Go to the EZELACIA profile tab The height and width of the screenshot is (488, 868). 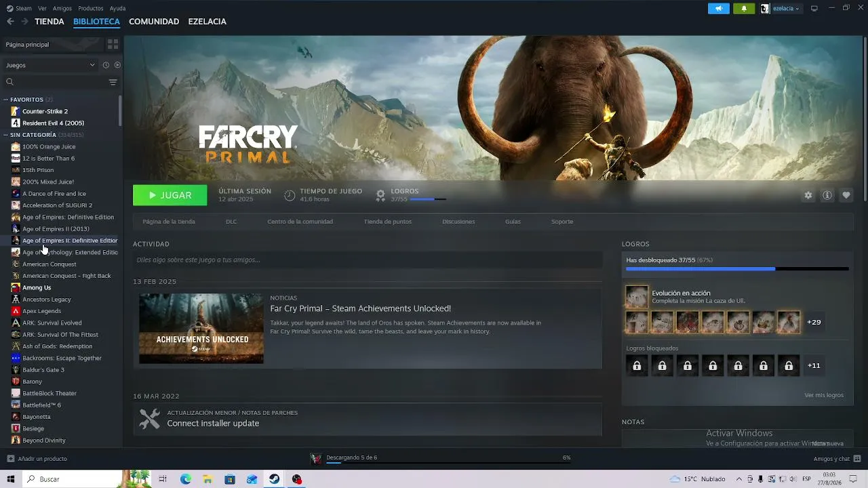pyautogui.click(x=207, y=22)
